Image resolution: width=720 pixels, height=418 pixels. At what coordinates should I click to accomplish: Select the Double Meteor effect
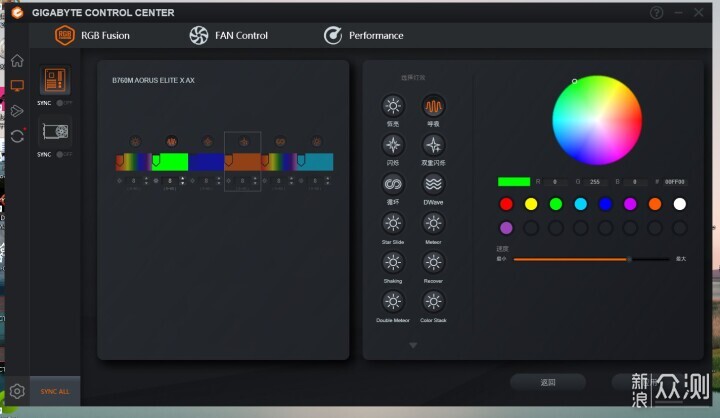[393, 302]
